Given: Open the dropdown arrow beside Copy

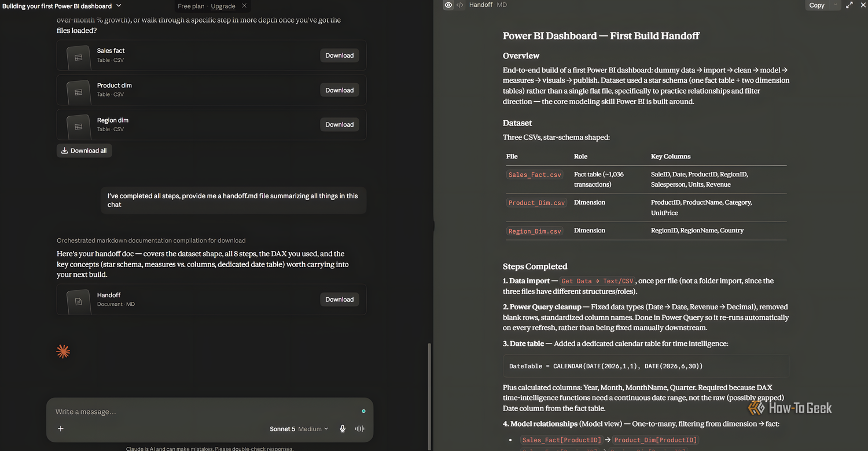Looking at the screenshot, I should 835,5.
